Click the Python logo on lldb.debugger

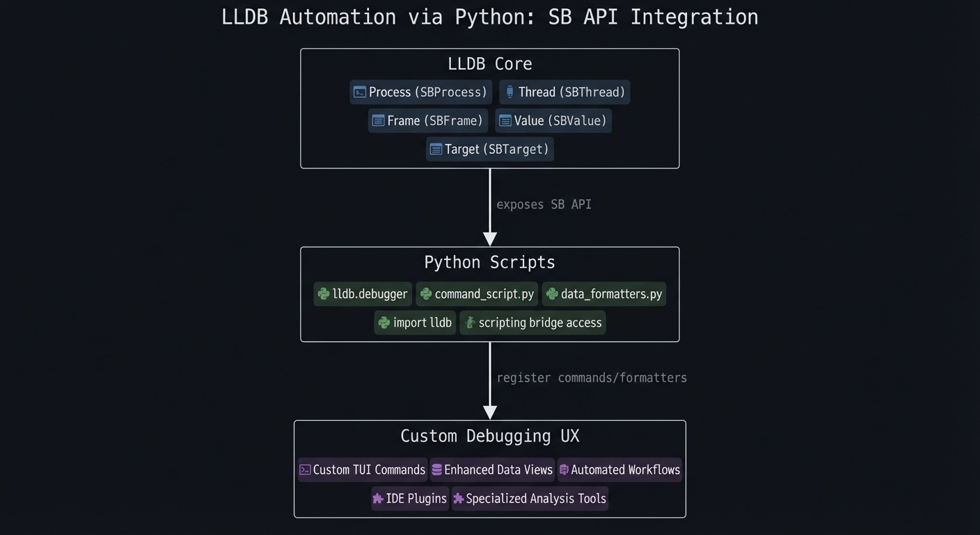click(323, 293)
